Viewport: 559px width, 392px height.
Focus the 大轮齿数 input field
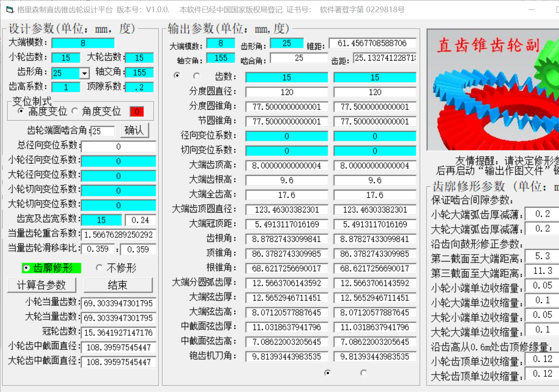(x=140, y=58)
